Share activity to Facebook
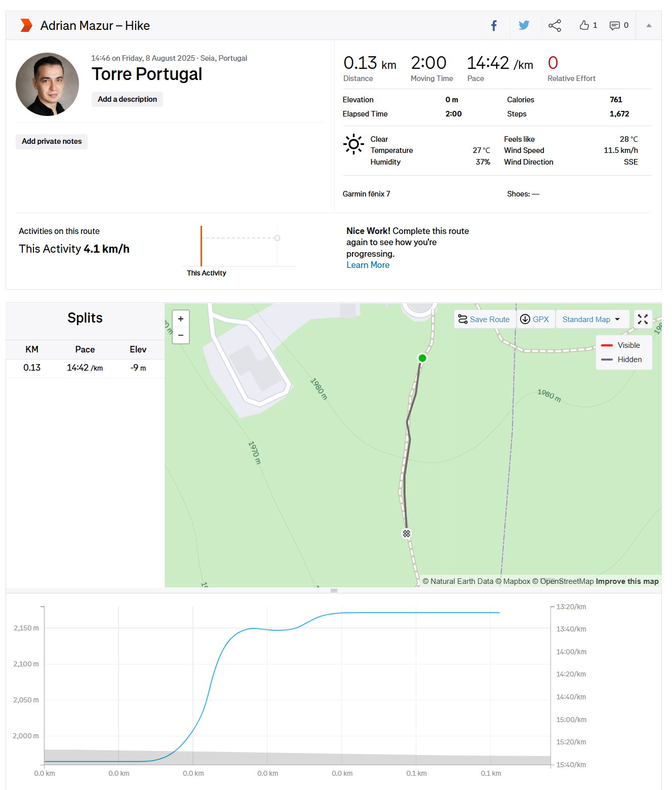This screenshot has width=672, height=790. (494, 25)
